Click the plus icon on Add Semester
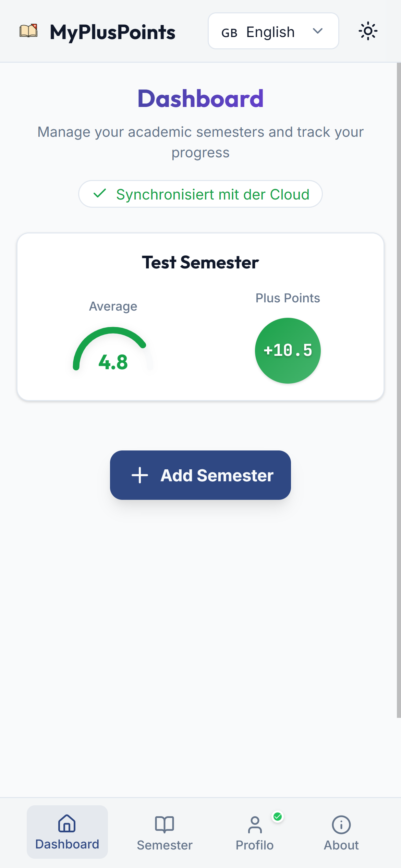The image size is (401, 868). 140,475
